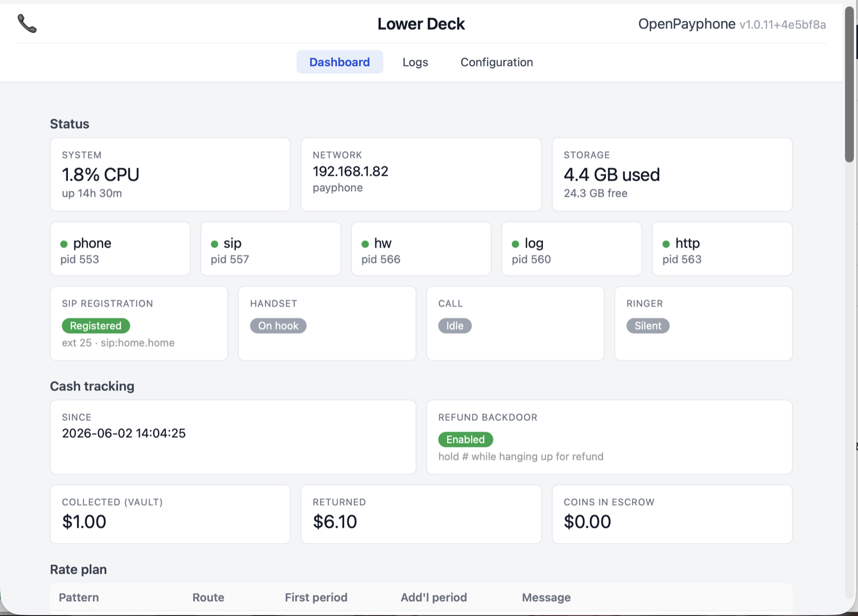Click the Message column header
The height and width of the screenshot is (616, 858).
546,598
